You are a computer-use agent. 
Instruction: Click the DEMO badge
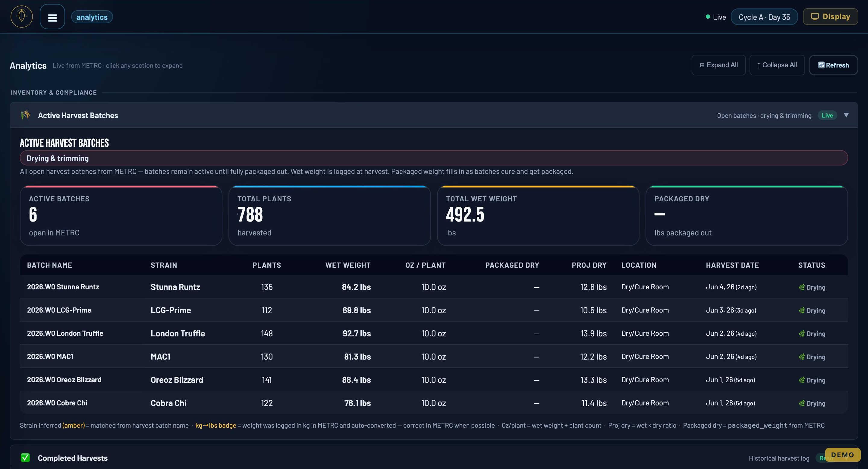[842, 455]
